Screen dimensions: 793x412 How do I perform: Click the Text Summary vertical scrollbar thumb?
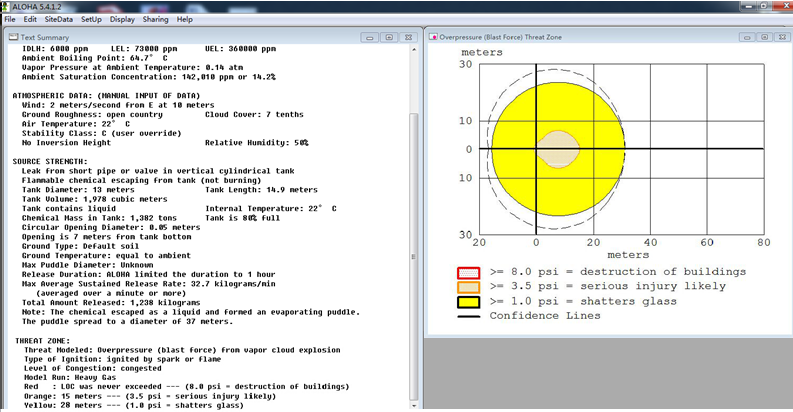(414, 256)
